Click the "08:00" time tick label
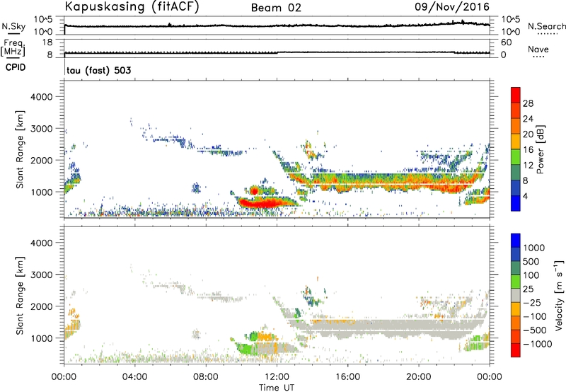This screenshot has width=566, height=392. click(206, 377)
